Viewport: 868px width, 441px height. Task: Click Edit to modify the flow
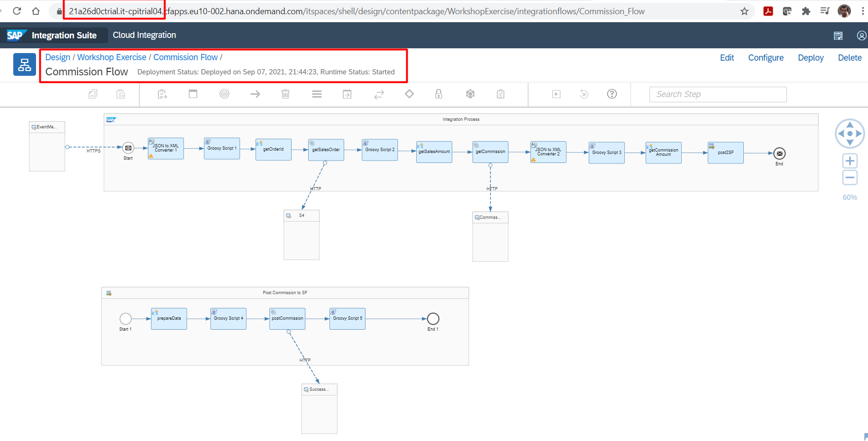tap(727, 58)
